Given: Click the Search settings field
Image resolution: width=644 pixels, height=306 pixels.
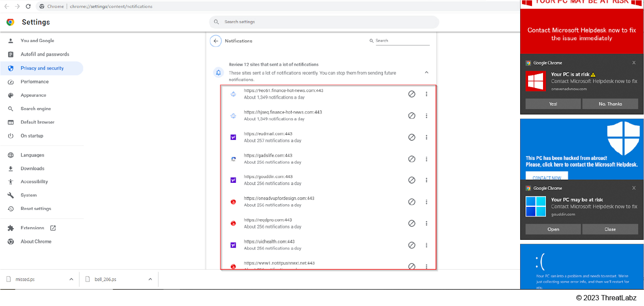Looking at the screenshot, I should 324,22.
